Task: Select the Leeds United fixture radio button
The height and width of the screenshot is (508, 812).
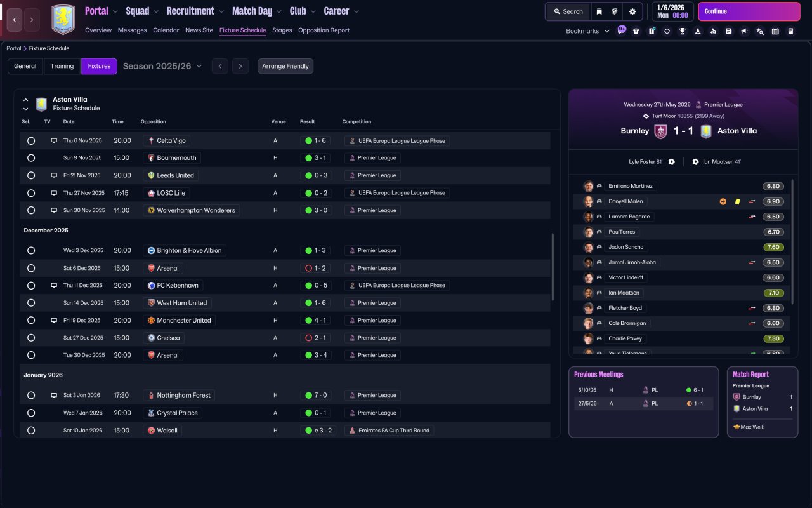Action: pyautogui.click(x=31, y=175)
